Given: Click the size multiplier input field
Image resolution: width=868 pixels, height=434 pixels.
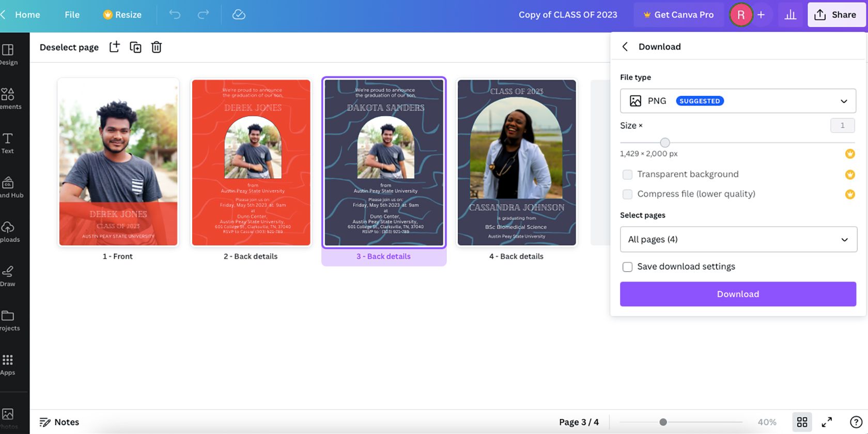Looking at the screenshot, I should (x=842, y=126).
